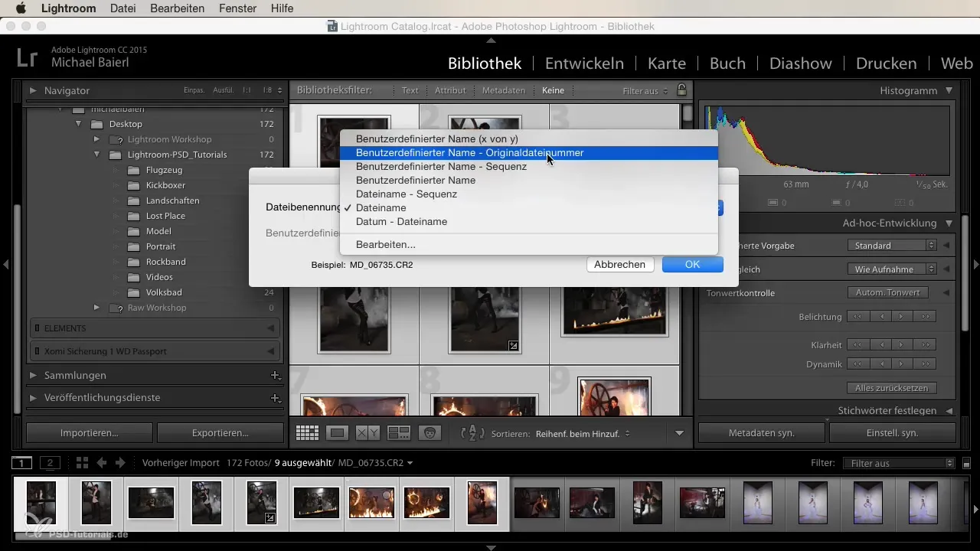
Task: Select Metadaten library filter
Action: tap(503, 90)
